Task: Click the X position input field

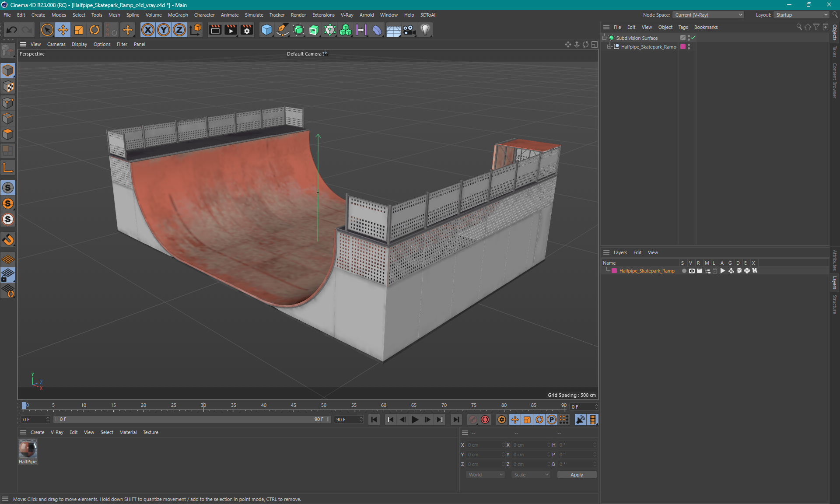Action: (485, 445)
